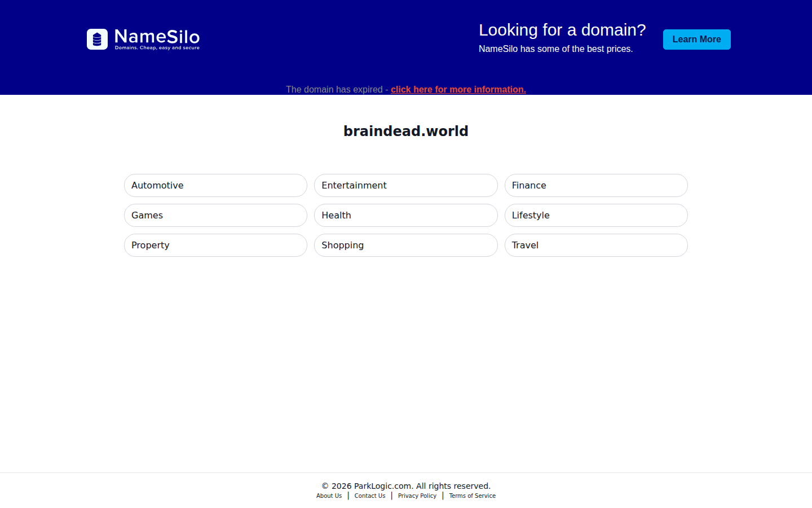Open the About Us page
812x508 pixels.
click(329, 496)
